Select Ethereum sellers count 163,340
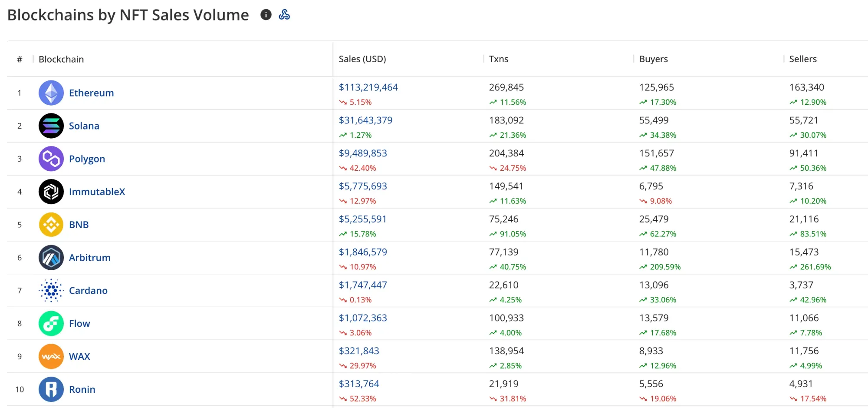 [x=807, y=87]
